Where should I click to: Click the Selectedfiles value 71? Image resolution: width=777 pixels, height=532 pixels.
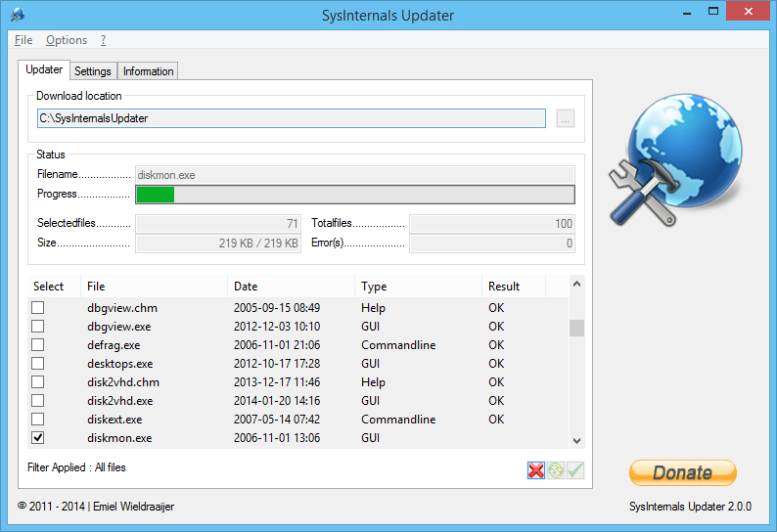[218, 224]
